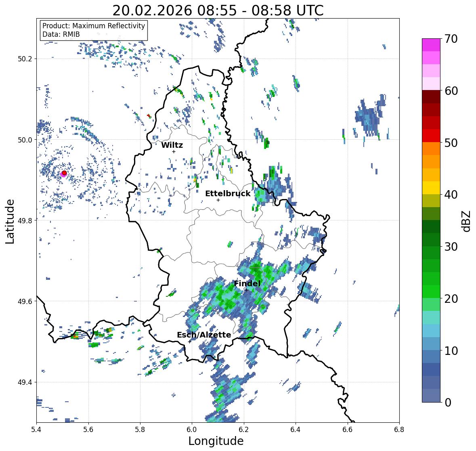Click the 5.4 longitude tick label
476x451 pixels.
pos(36,430)
